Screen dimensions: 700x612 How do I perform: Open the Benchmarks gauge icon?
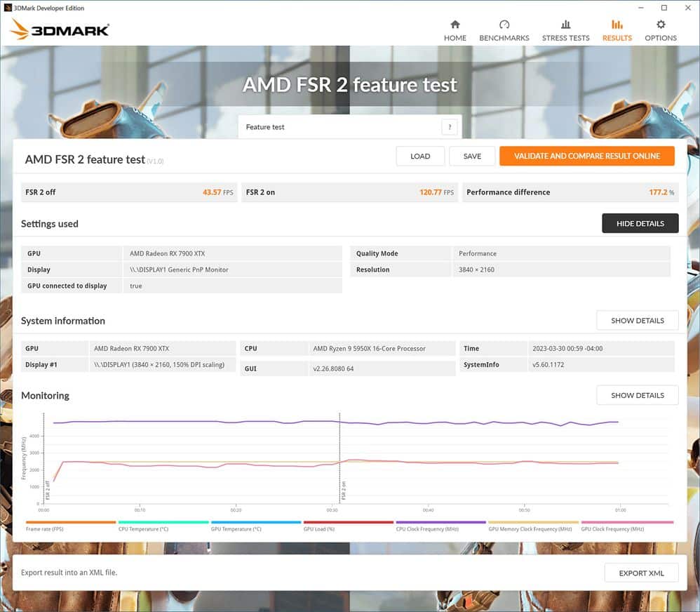click(x=504, y=25)
